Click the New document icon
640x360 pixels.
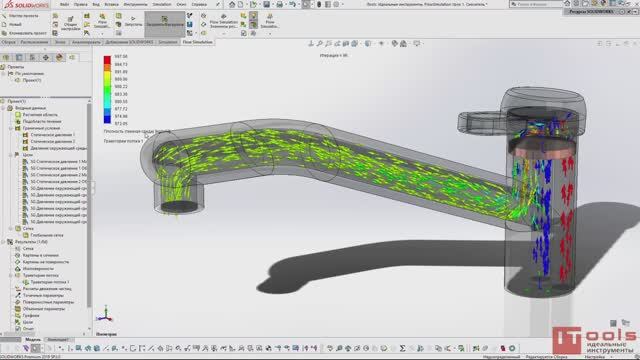click(240, 4)
